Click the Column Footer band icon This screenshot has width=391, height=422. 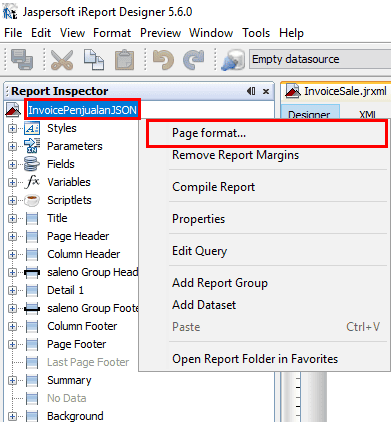point(32,326)
